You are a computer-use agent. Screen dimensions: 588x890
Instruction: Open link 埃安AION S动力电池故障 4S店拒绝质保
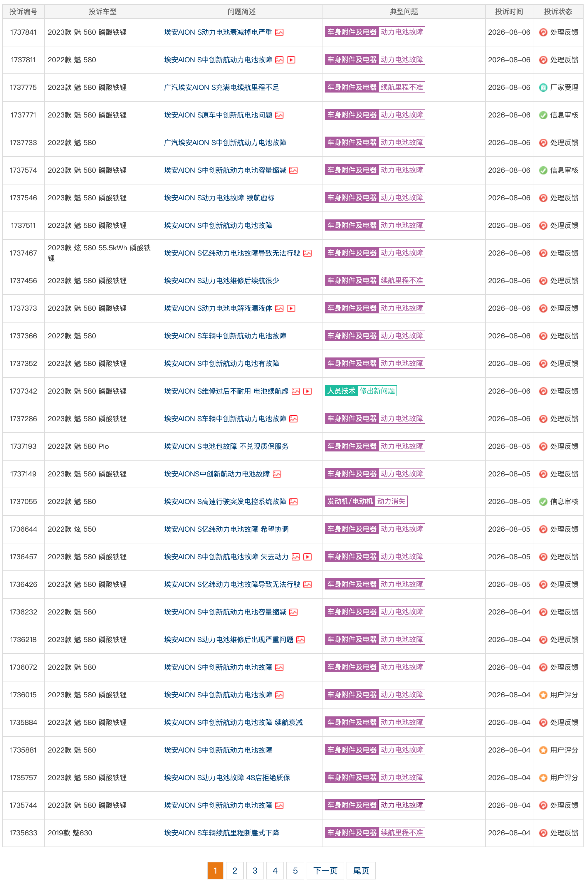[x=227, y=778]
